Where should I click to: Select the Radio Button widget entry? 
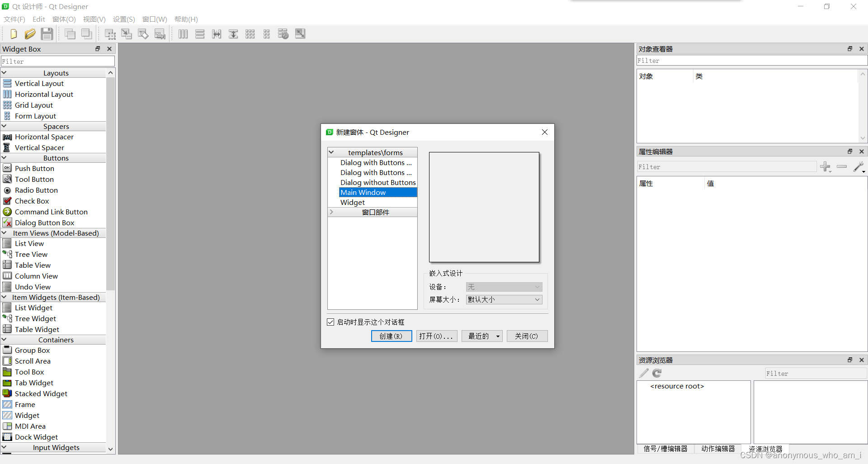pyautogui.click(x=36, y=190)
